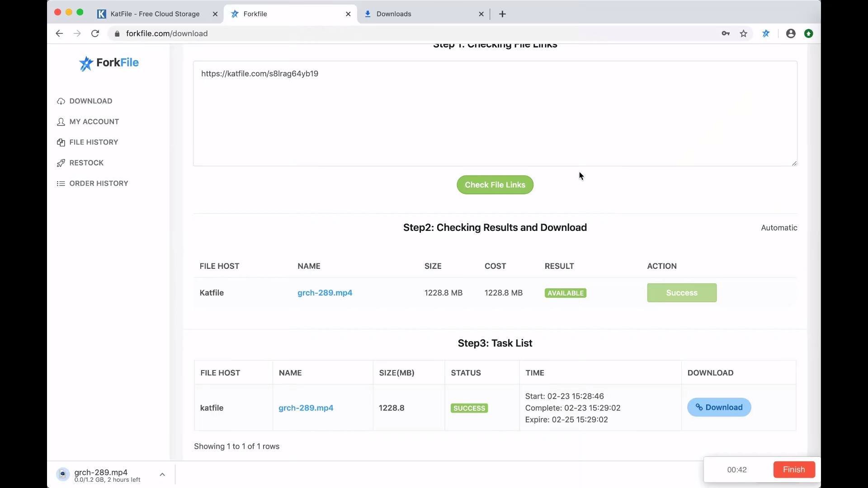This screenshot has width=868, height=488.
Task: Click the Start: 02-23 15:28:46 text
Action: click(x=564, y=396)
